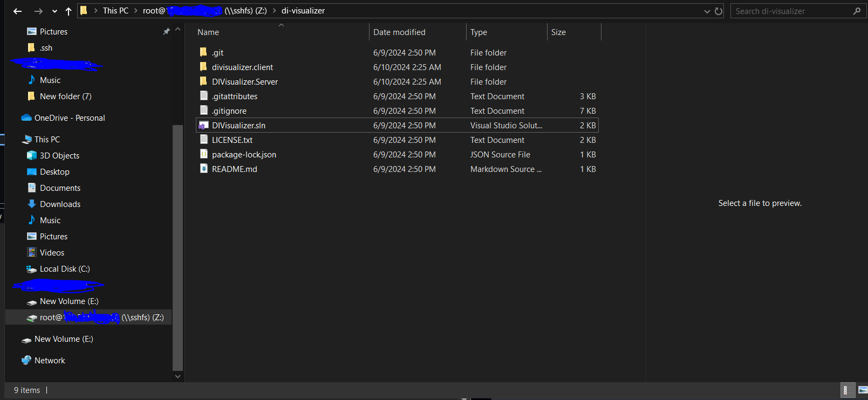868x400 pixels.
Task: Sort files by the Size column
Action: (558, 32)
